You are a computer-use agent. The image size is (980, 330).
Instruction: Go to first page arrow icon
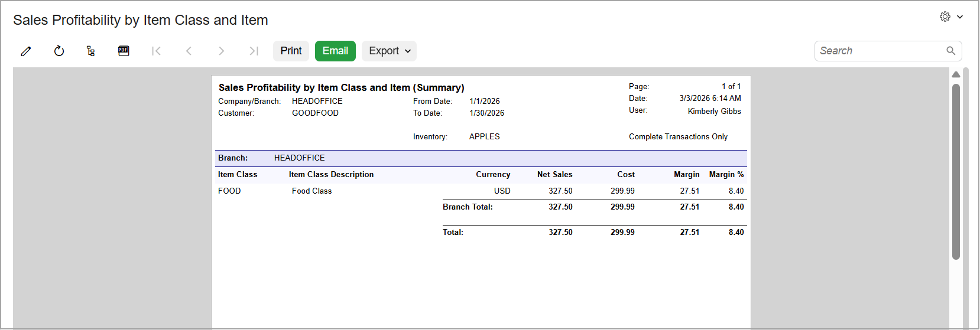coord(156,51)
